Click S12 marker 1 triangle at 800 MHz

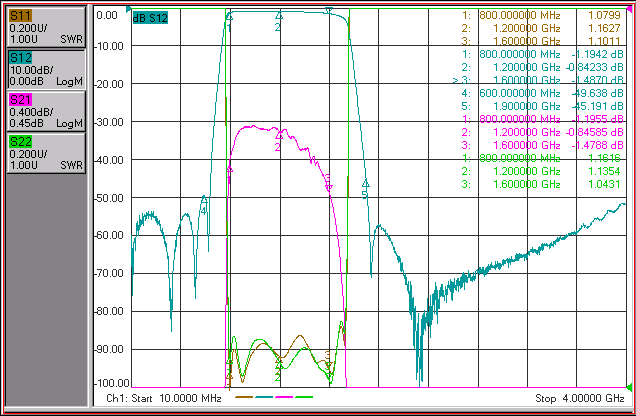coord(229,17)
